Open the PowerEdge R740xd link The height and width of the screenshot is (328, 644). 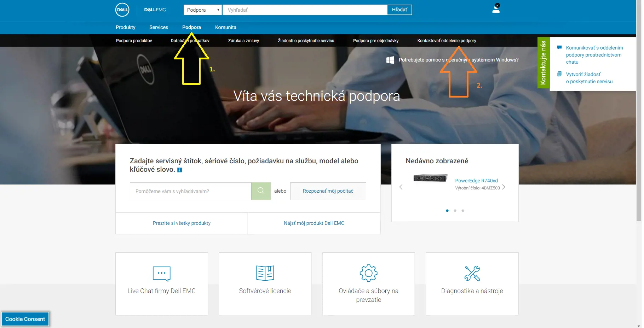pyautogui.click(x=476, y=181)
